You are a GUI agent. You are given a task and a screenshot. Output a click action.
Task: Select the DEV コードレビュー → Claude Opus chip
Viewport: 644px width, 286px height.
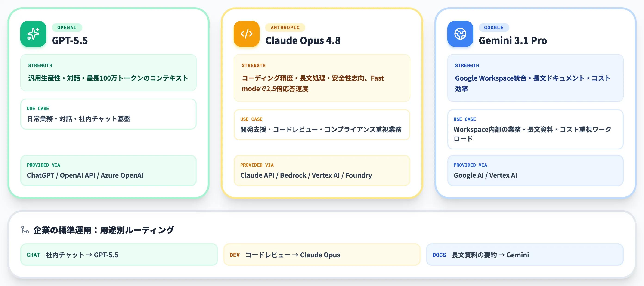pyautogui.click(x=322, y=255)
